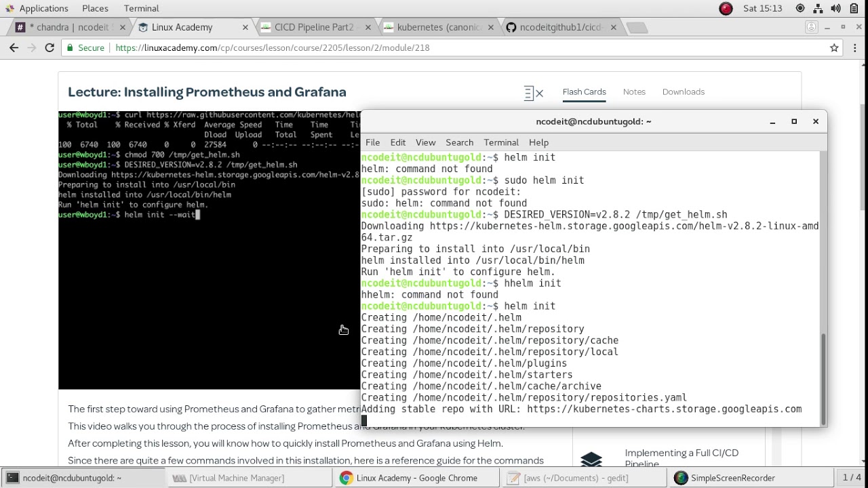
Task: Click the clock showing Sat 15:13
Action: 762,8
